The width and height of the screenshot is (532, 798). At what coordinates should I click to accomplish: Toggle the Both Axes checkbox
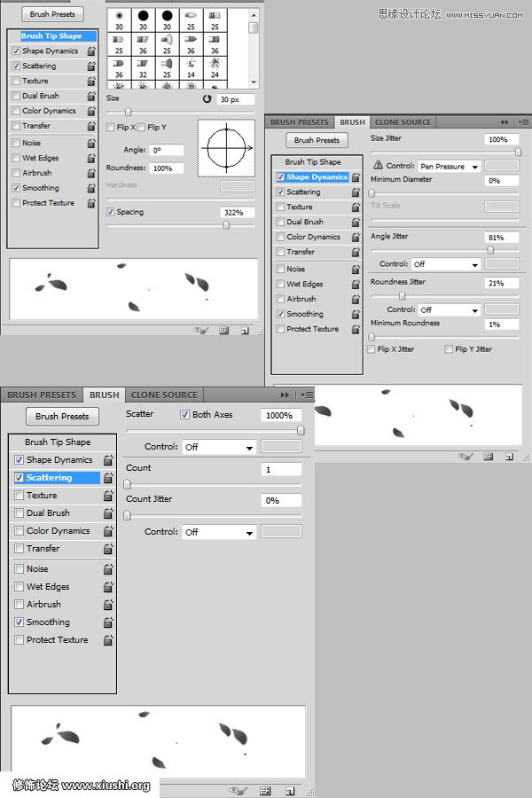pyautogui.click(x=184, y=414)
